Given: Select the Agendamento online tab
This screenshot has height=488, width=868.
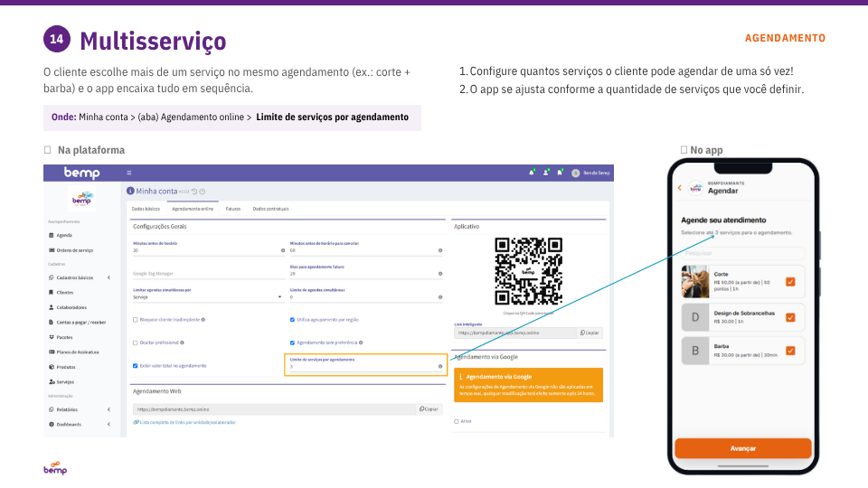Looking at the screenshot, I should pos(193,209).
